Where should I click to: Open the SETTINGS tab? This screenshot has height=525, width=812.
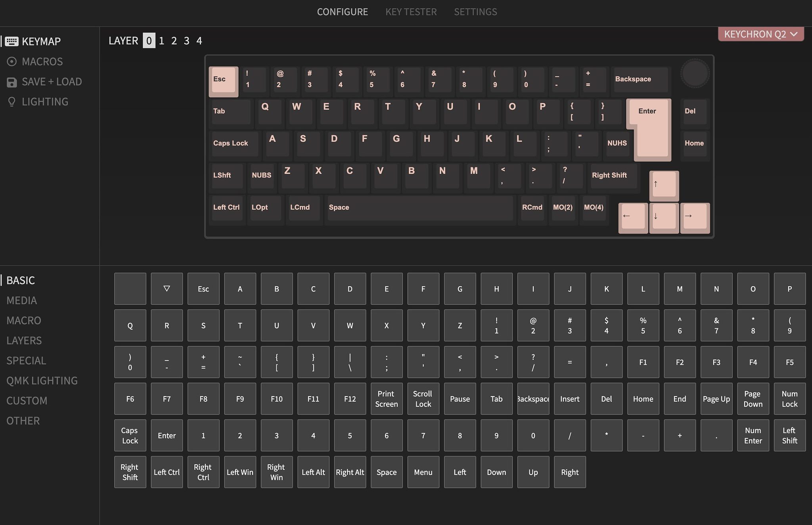(475, 11)
